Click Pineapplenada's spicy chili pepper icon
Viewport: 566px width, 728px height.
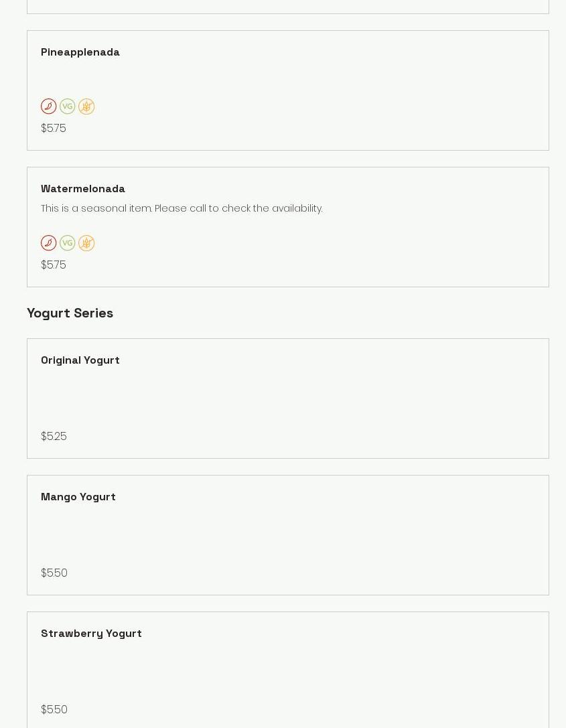click(x=48, y=106)
